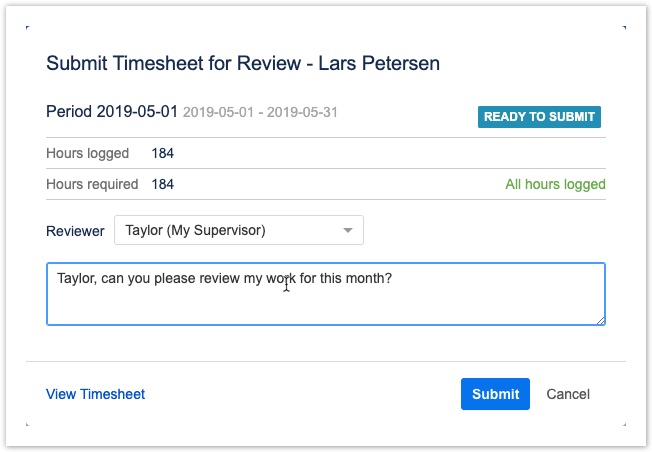Viewport: 652px width, 452px height.
Task: Click the Period 2019-05-01 heading
Action: (112, 111)
